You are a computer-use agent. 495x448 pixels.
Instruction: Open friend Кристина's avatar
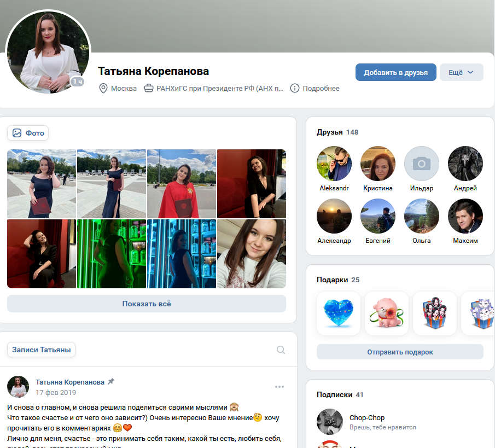click(x=378, y=164)
